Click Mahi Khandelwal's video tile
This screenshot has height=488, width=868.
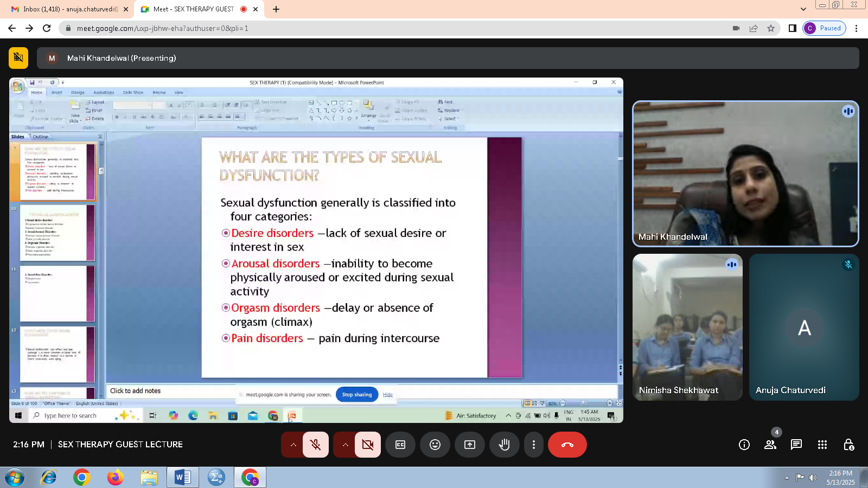(x=745, y=174)
